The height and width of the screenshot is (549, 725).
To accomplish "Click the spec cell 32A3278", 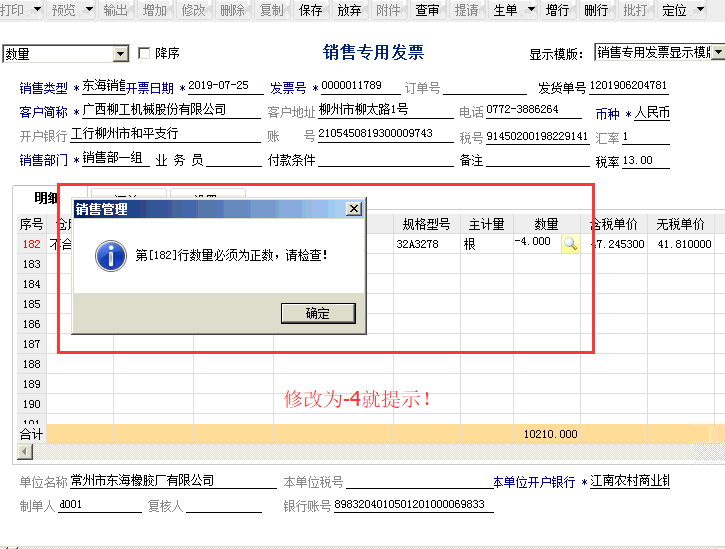I will (x=426, y=244).
